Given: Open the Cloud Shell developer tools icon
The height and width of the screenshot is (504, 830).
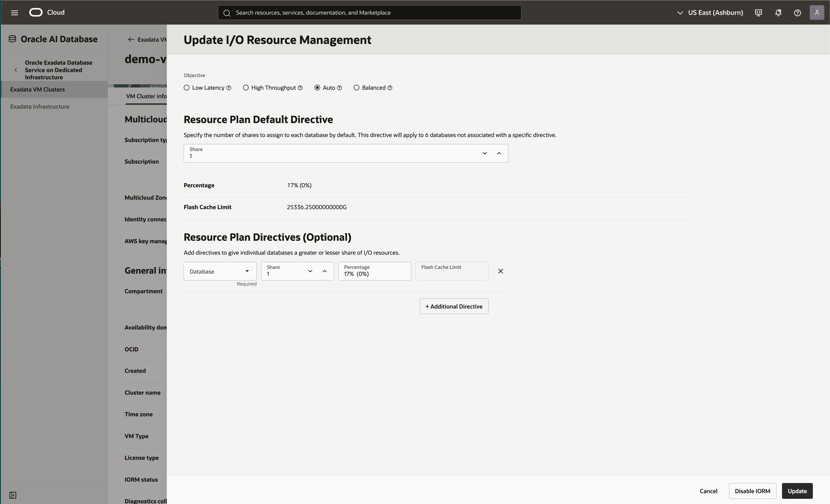Looking at the screenshot, I should coord(758,13).
